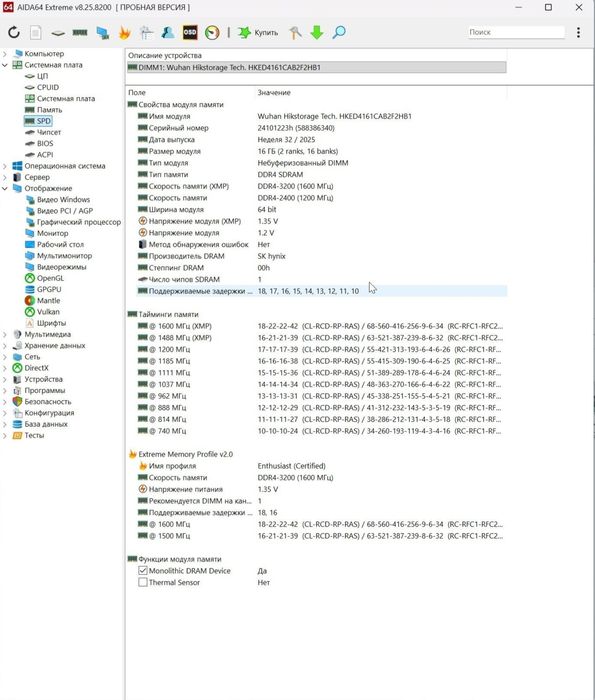This screenshot has width=595, height=700.
Task: Expand the Хранение данных node
Action: click(x=5, y=346)
